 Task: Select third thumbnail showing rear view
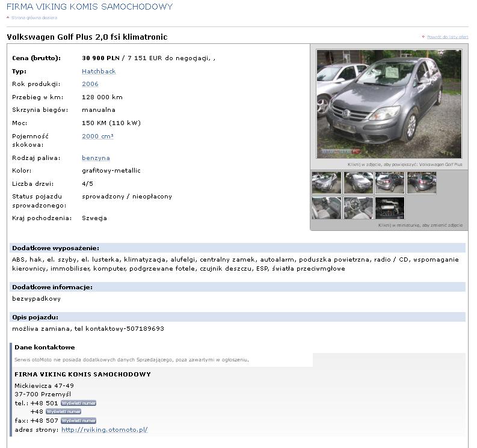click(x=390, y=183)
